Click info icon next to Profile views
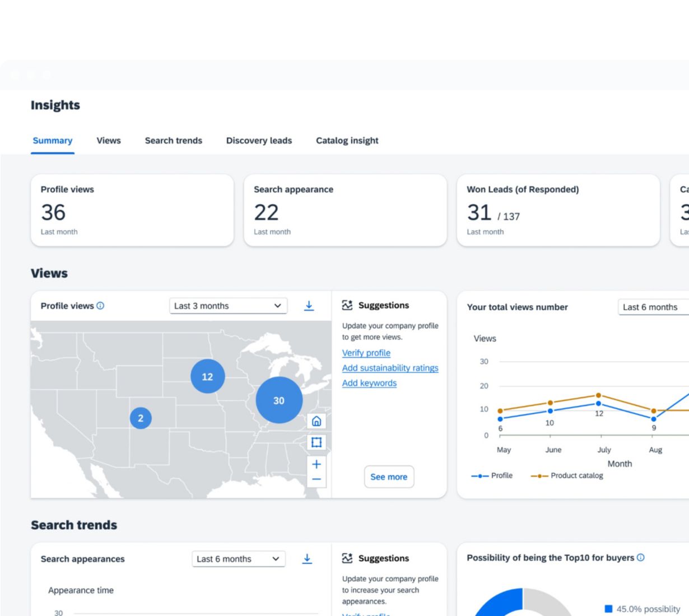 point(100,306)
